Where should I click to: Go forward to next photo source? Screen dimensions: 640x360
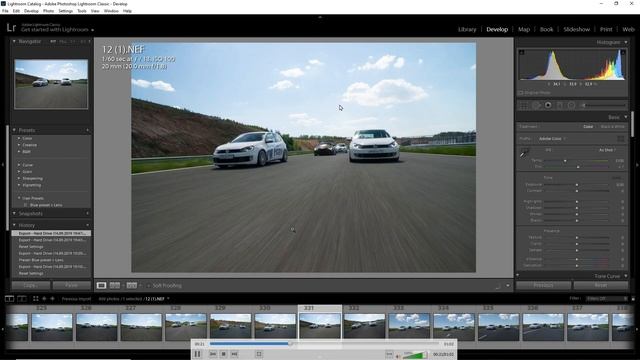tap(52, 299)
